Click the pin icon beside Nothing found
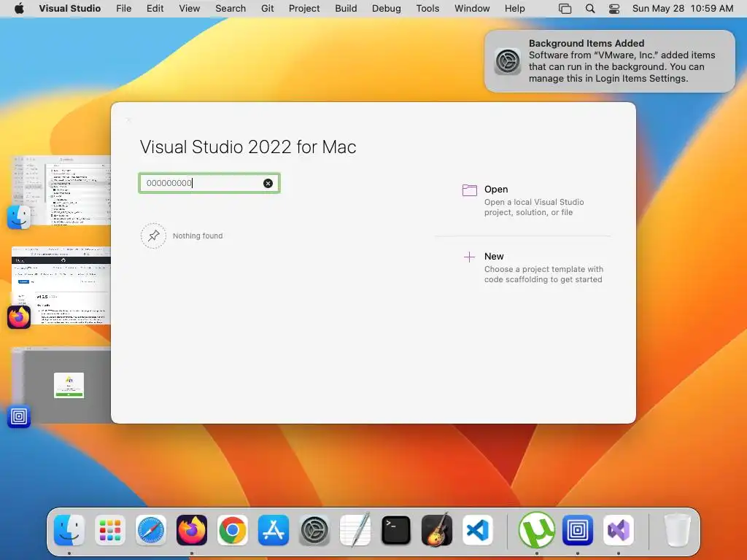The height and width of the screenshot is (560, 747). [x=153, y=236]
